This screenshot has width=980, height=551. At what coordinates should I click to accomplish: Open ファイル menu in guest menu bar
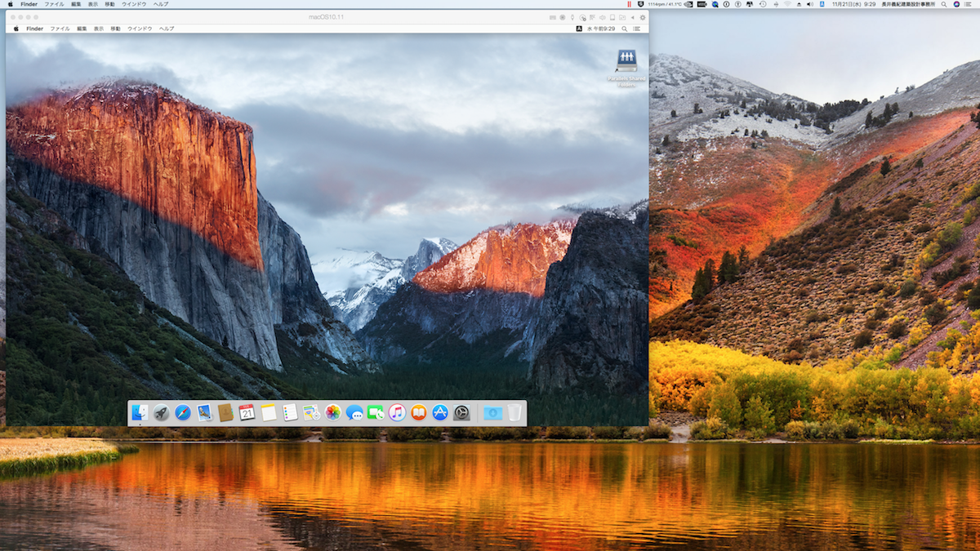[x=60, y=29]
